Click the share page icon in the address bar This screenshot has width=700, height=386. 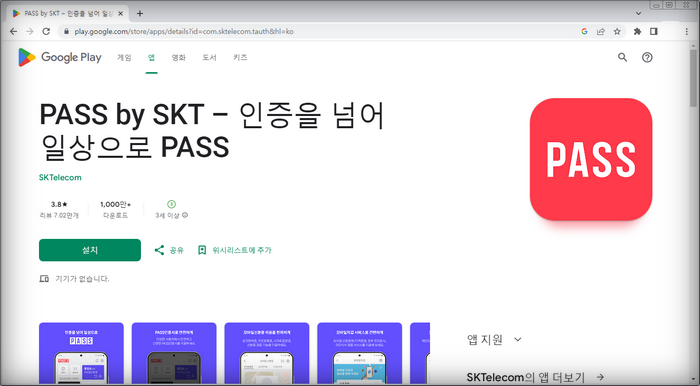601,31
